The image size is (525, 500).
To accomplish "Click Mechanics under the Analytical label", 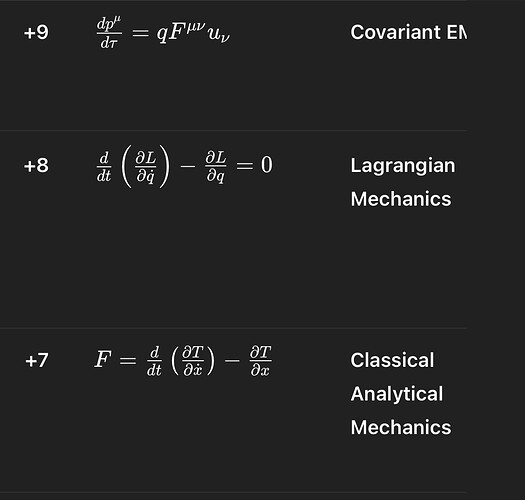I will [x=401, y=427].
